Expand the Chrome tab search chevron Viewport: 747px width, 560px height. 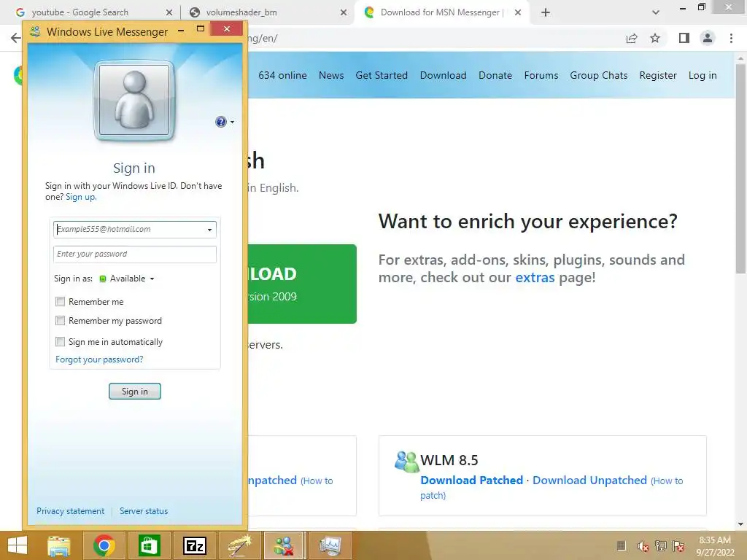click(x=656, y=12)
